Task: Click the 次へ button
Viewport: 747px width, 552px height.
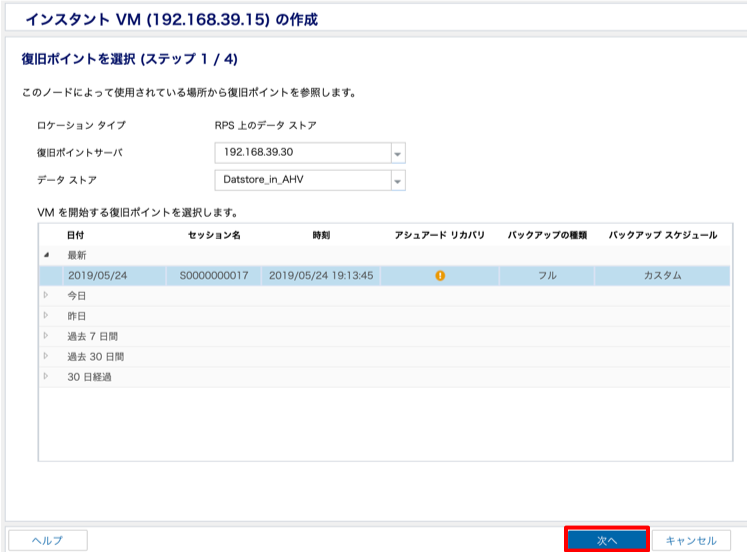Action: coord(606,540)
